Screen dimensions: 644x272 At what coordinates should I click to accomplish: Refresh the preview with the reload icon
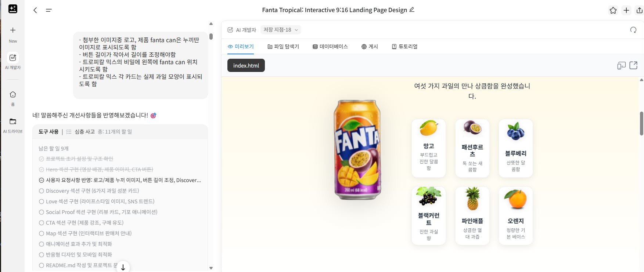coord(633,30)
